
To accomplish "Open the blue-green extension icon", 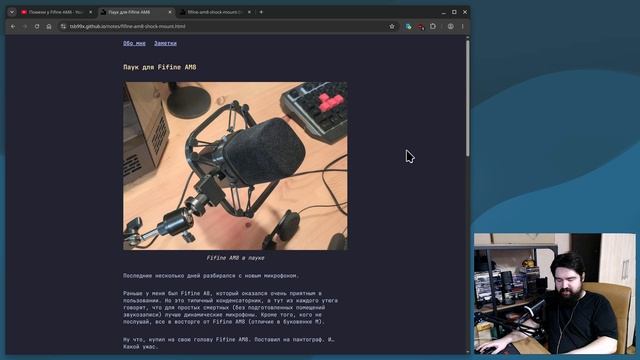I will [408, 27].
